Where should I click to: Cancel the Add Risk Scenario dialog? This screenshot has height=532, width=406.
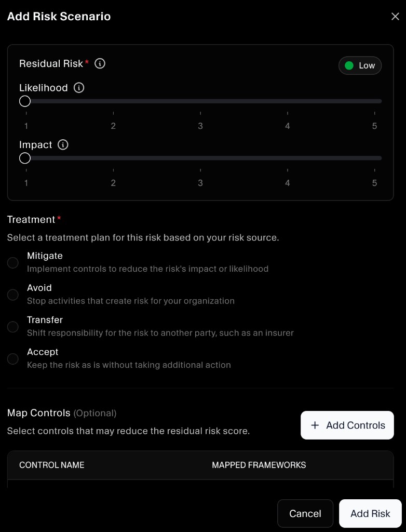[x=305, y=513]
